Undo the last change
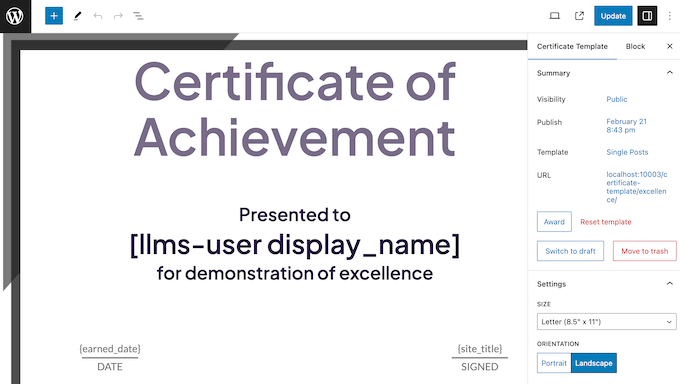The width and height of the screenshot is (680, 384). (x=98, y=16)
